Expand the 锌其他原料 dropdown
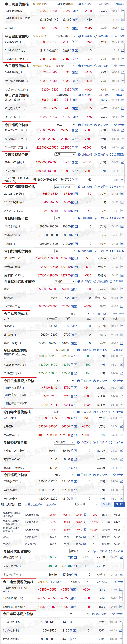127x644 pixels. pos(66,95)
